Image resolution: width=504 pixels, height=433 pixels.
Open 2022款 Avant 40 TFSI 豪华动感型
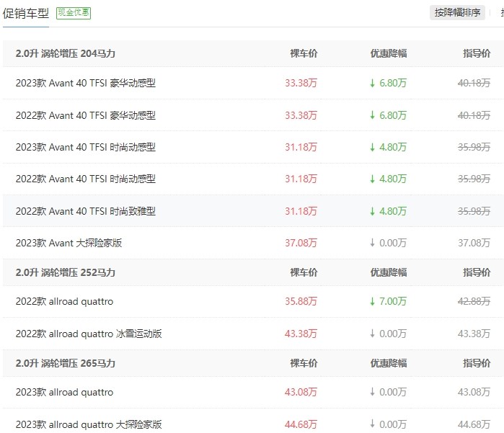point(86,115)
